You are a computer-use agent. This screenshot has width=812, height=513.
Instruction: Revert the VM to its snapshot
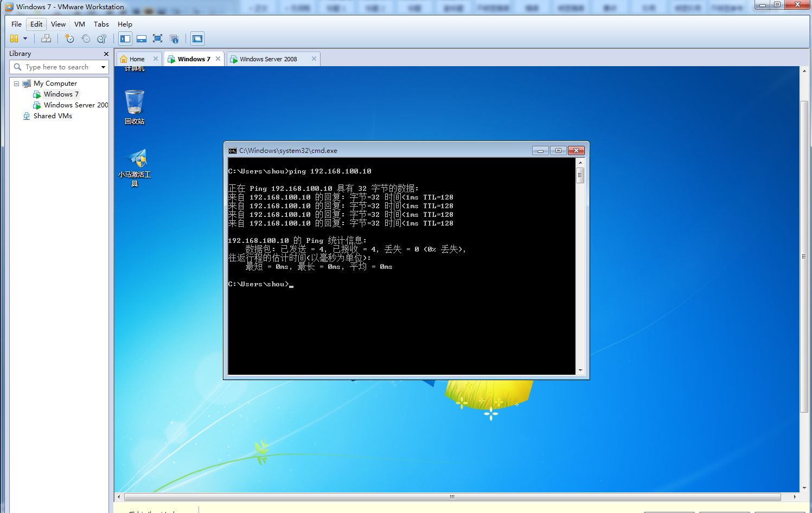(86, 39)
